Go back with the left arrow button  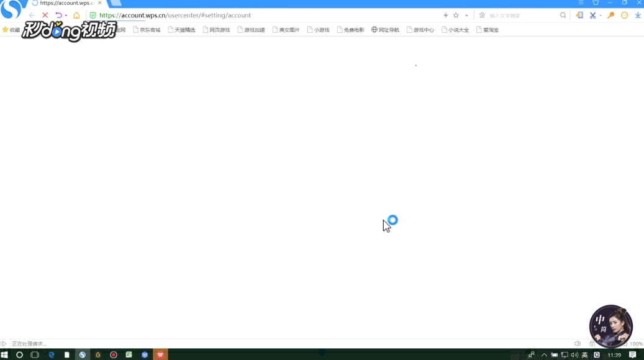[x=32, y=15]
